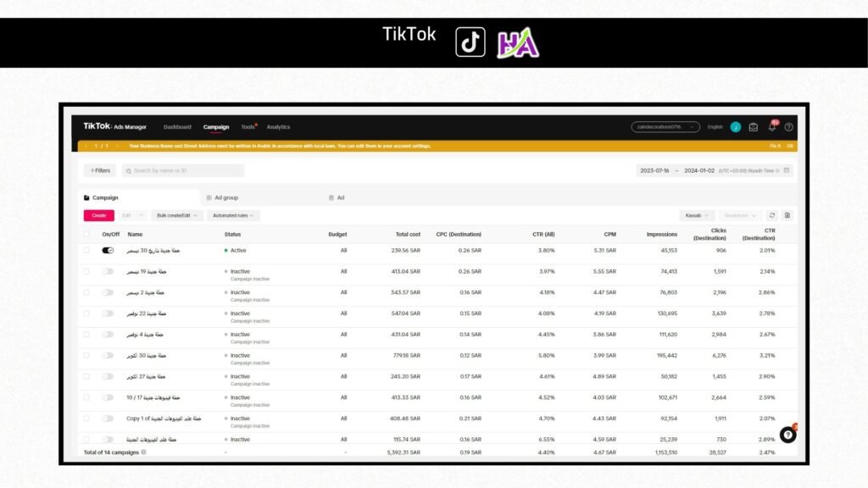Open the English language selector
This screenshot has height=488, width=868.
pyautogui.click(x=715, y=127)
